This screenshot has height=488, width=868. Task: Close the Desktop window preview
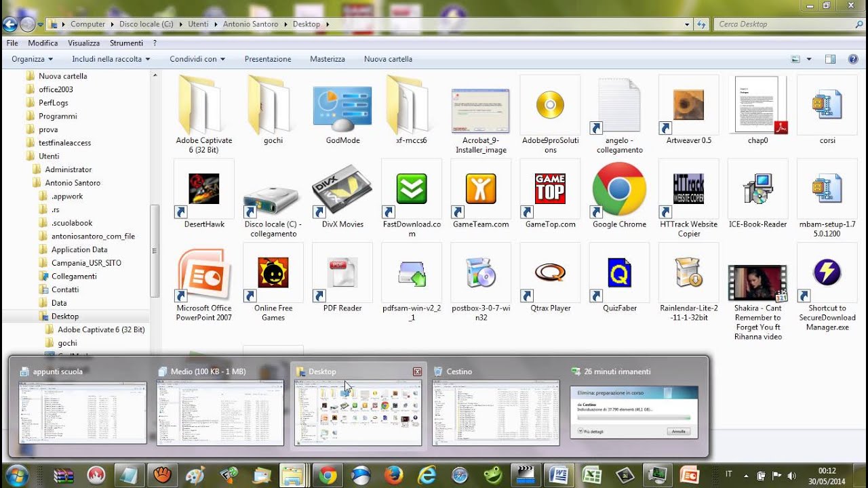[x=417, y=371]
